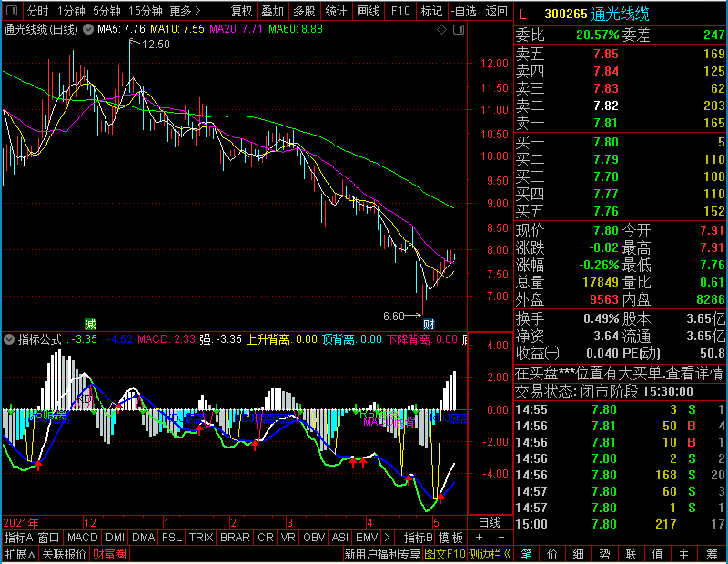The image size is (728, 564).
Task: Remove stock from 自选 watchlist
Action: point(464,11)
